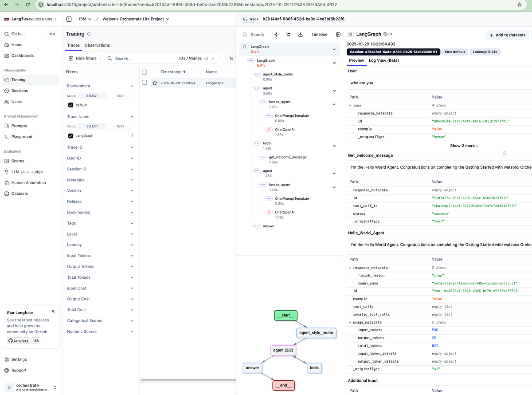Expand the Latency filter
The image size is (532, 395).
click(101, 245)
